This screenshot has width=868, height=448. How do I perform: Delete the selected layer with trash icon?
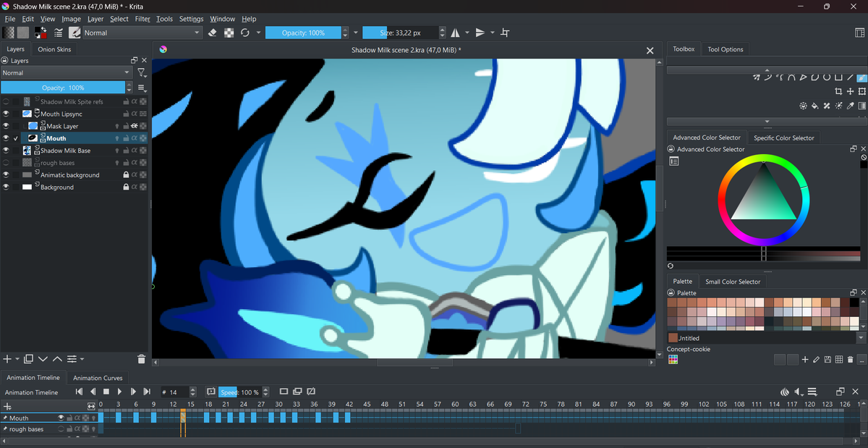[141, 359]
